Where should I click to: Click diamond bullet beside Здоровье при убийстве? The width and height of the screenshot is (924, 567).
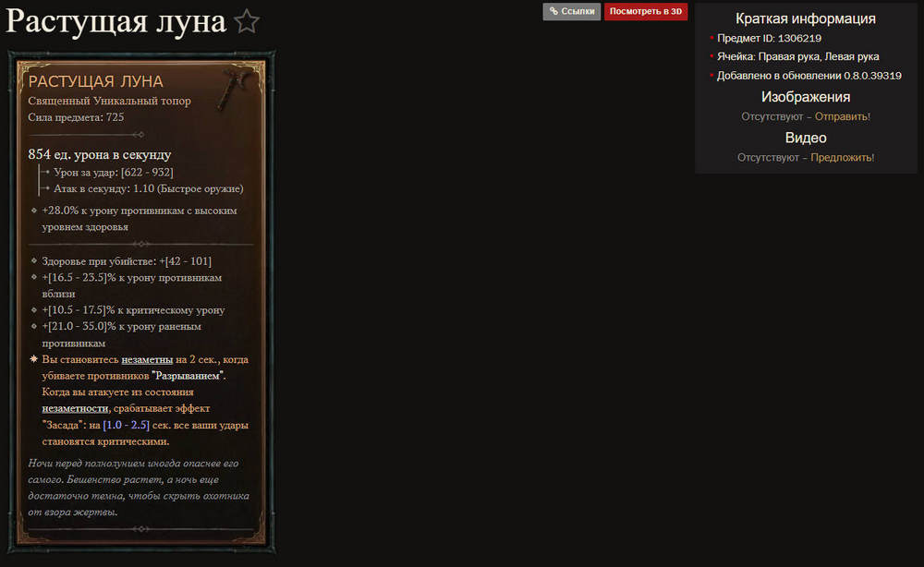[33, 261]
